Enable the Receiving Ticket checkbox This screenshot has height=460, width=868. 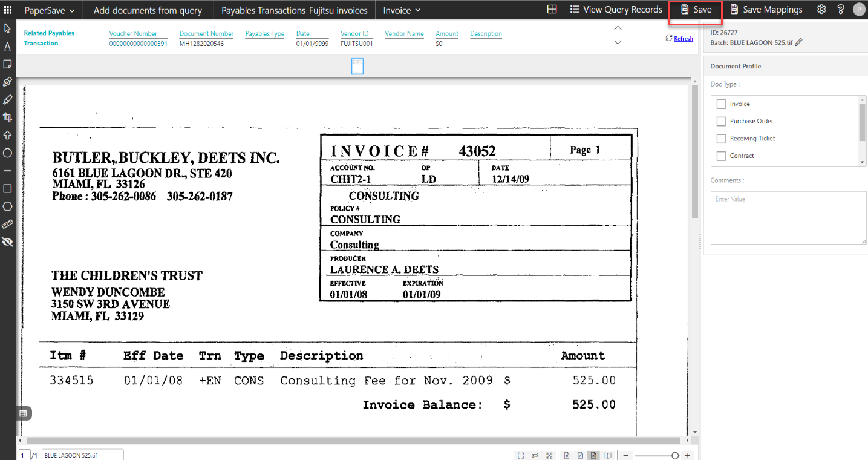pyautogui.click(x=721, y=139)
